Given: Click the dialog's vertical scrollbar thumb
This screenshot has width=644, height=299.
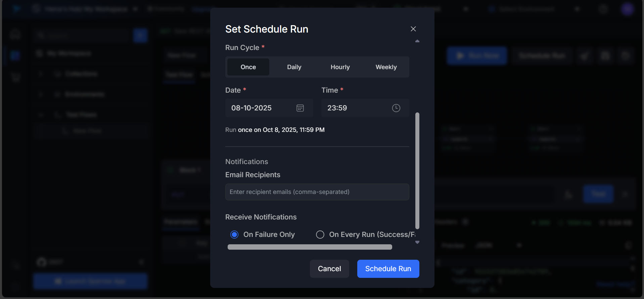Looking at the screenshot, I should point(417,170).
